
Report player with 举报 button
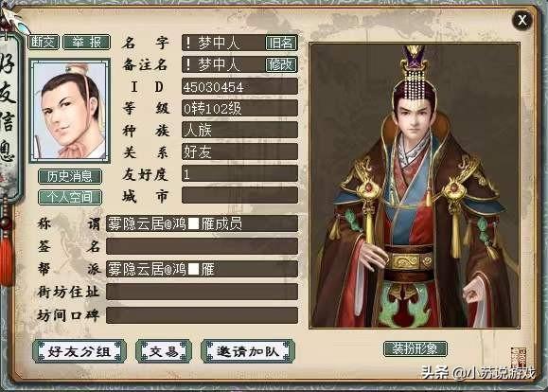click(x=87, y=43)
